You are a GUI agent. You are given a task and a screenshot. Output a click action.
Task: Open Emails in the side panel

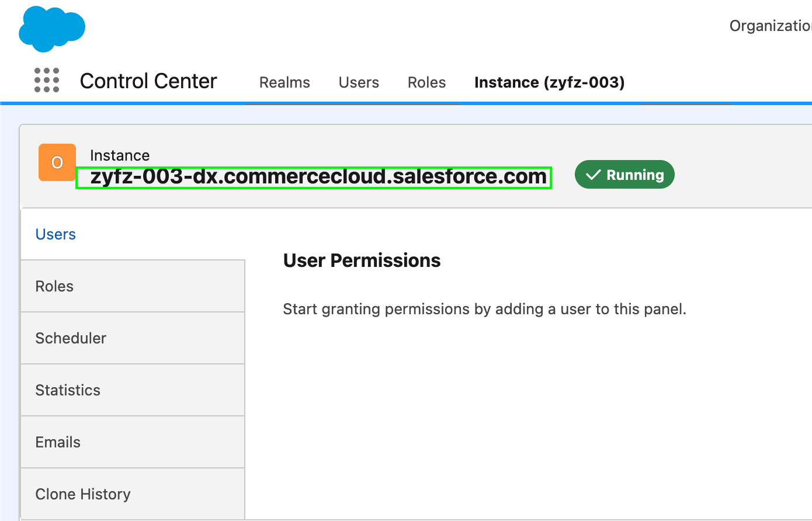(x=133, y=442)
